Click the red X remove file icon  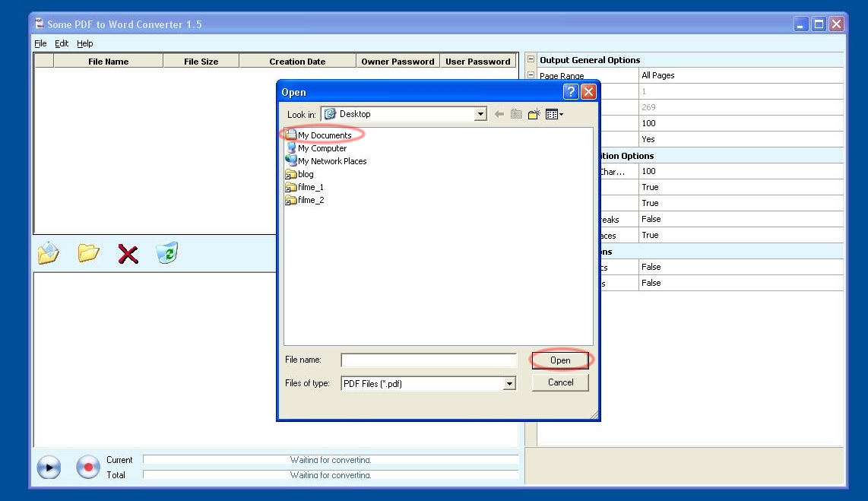coord(128,254)
